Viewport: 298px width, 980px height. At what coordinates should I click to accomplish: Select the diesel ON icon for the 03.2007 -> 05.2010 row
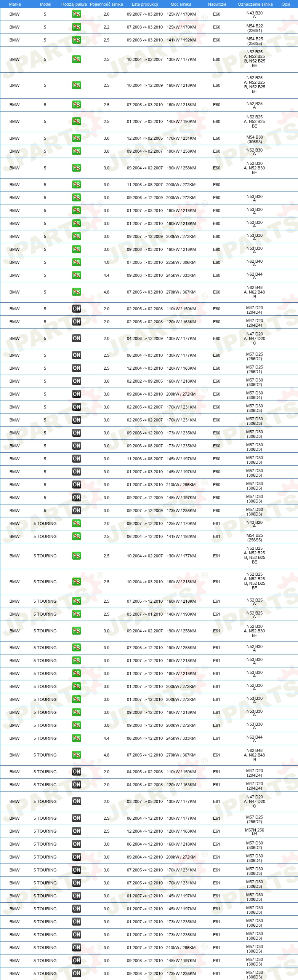(76, 801)
